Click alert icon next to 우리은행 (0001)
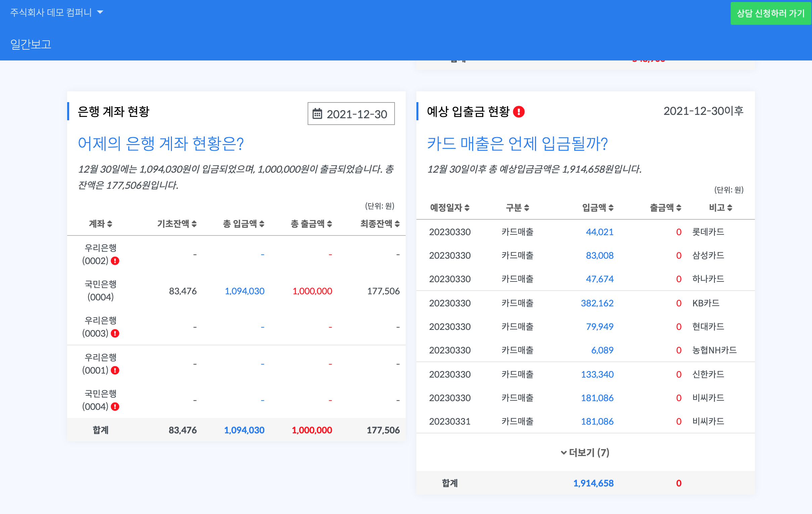The height and width of the screenshot is (514, 812). [x=115, y=370]
